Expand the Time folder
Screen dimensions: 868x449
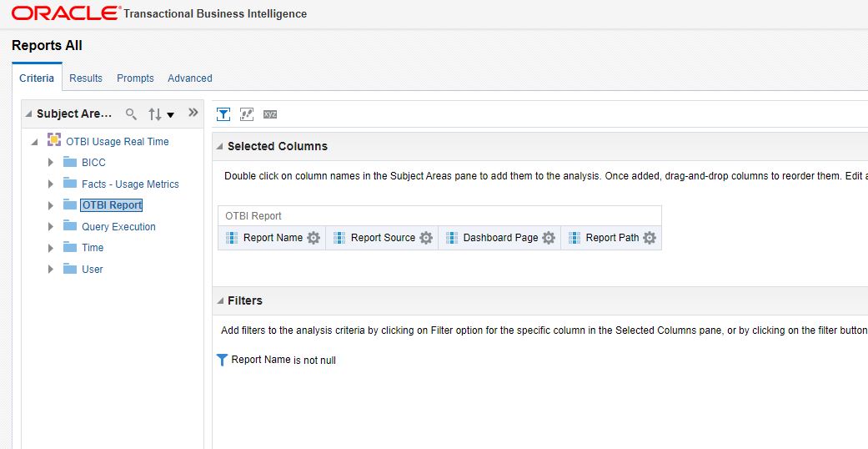click(x=51, y=248)
